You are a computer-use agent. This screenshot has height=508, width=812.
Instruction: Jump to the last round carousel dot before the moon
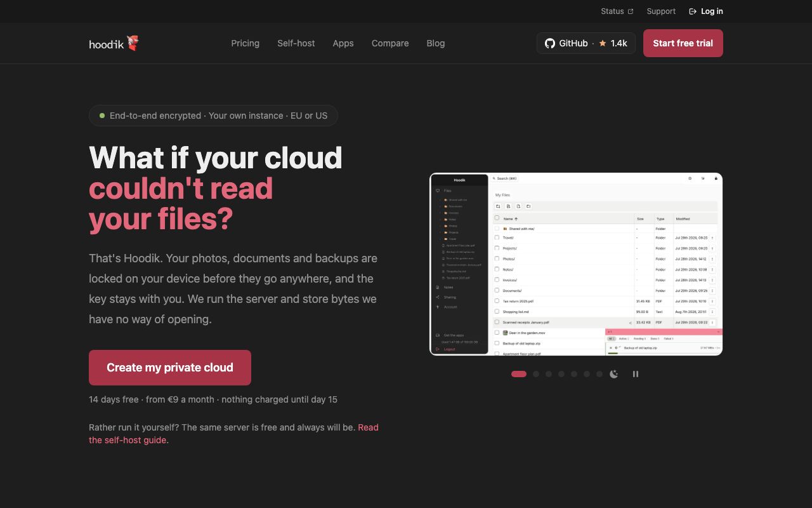[x=599, y=374]
